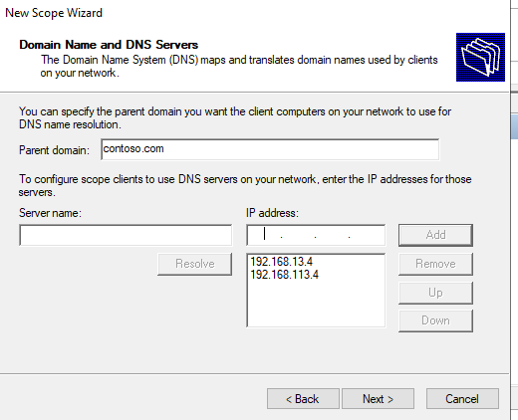Click the third octet of IP address
Screen dimensions: 518x420
point(332,235)
